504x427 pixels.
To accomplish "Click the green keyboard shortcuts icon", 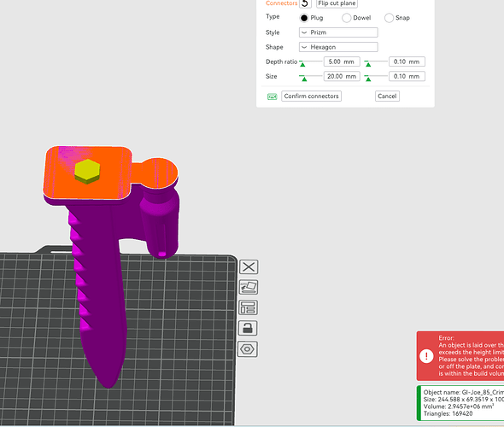I will coord(273,97).
